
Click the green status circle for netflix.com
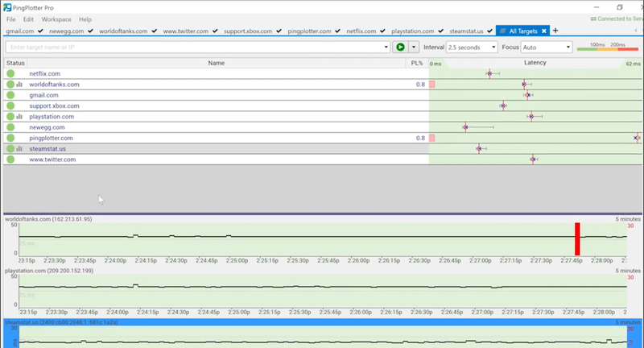click(x=10, y=73)
